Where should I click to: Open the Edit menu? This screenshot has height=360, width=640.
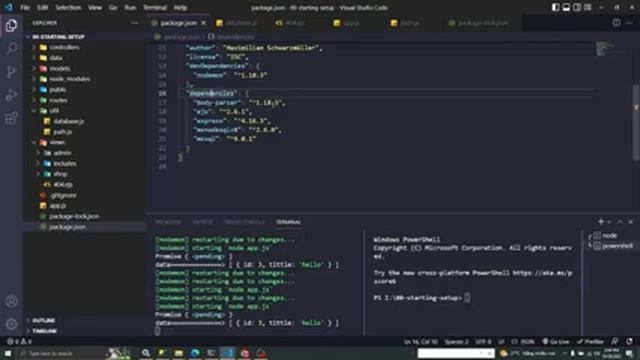pyautogui.click(x=42, y=7)
